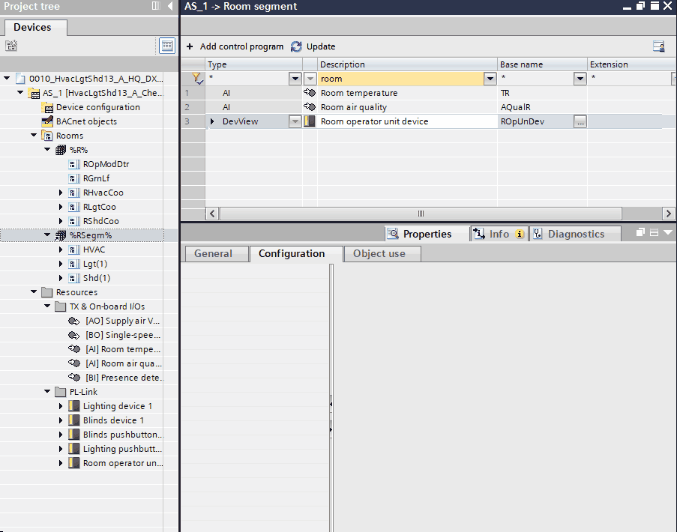The width and height of the screenshot is (677, 532).
Task: Click the BACnet objects icon
Action: pyautogui.click(x=47, y=121)
